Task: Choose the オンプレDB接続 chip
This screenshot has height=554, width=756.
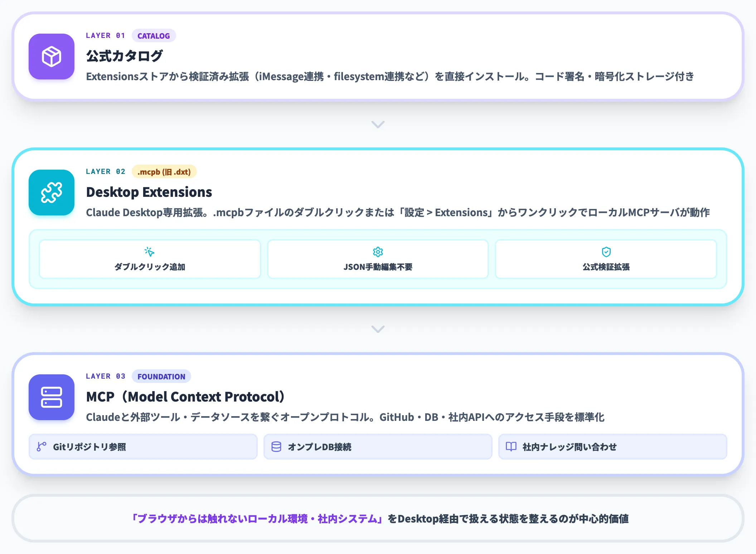Action: tap(378, 447)
